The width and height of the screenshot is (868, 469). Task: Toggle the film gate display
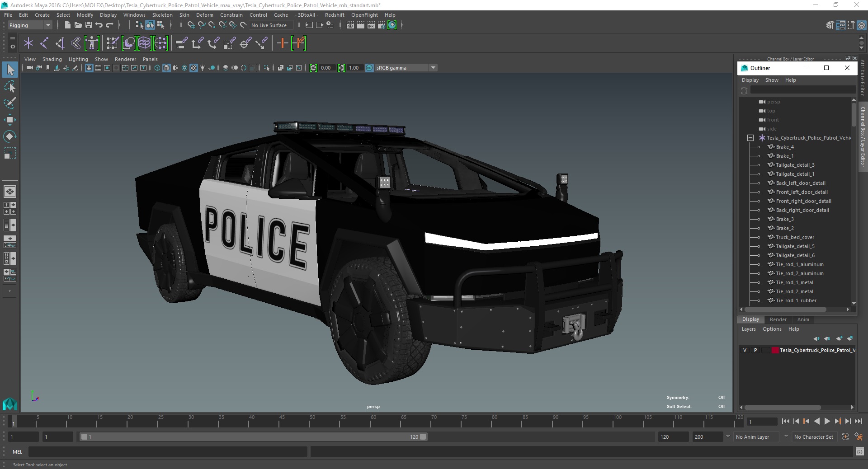point(98,68)
